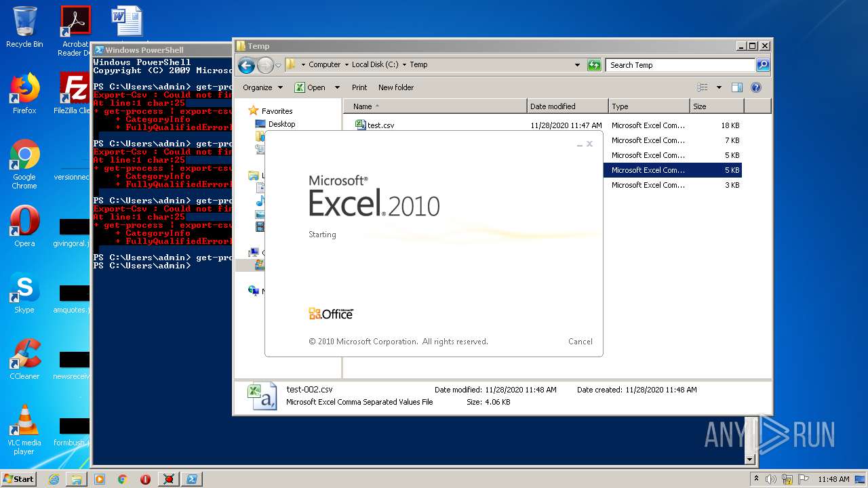868x488 pixels.
Task: Open Chrome from taskbar
Action: pos(123,479)
